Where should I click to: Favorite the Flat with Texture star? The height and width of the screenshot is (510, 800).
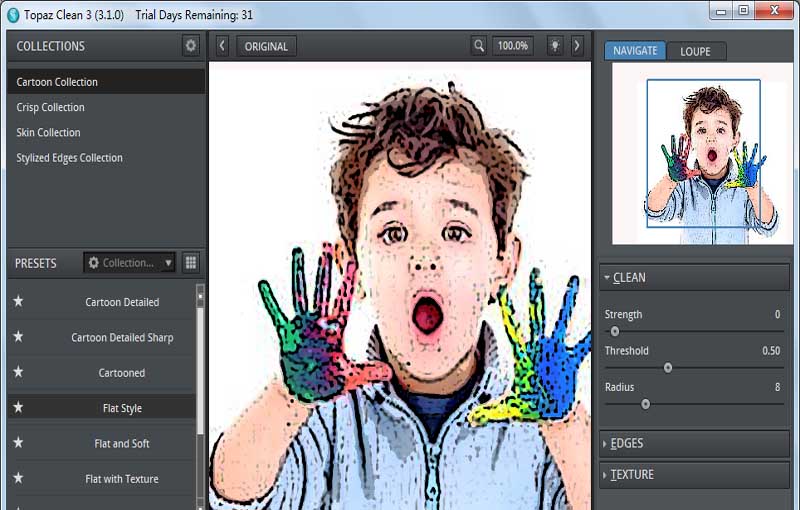18,478
